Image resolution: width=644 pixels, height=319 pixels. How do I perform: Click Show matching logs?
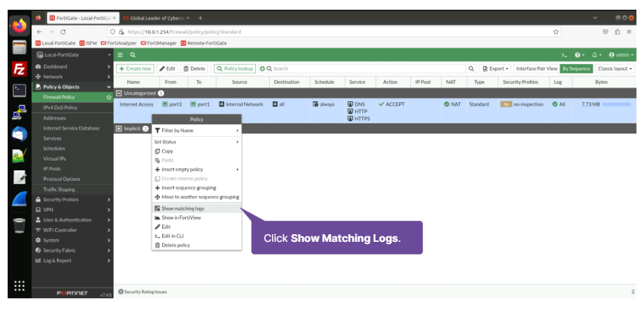click(196, 208)
